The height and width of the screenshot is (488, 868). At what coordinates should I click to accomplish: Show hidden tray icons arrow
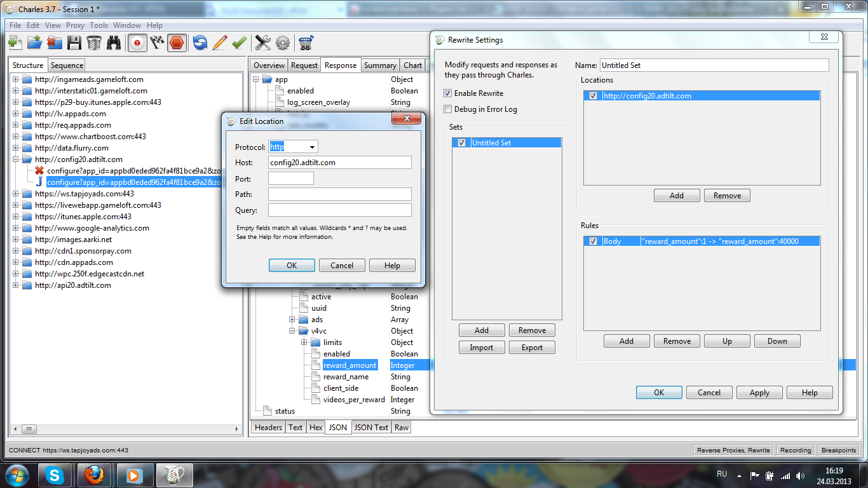click(x=739, y=475)
